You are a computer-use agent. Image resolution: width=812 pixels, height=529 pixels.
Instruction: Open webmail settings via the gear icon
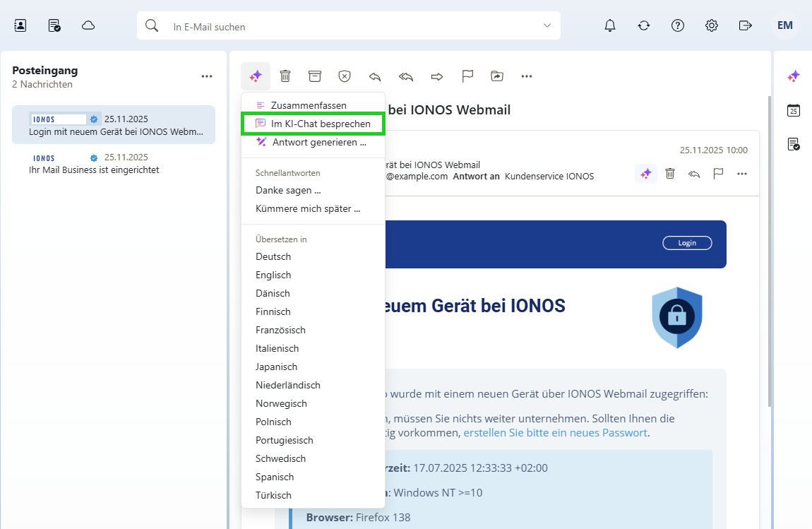[711, 25]
